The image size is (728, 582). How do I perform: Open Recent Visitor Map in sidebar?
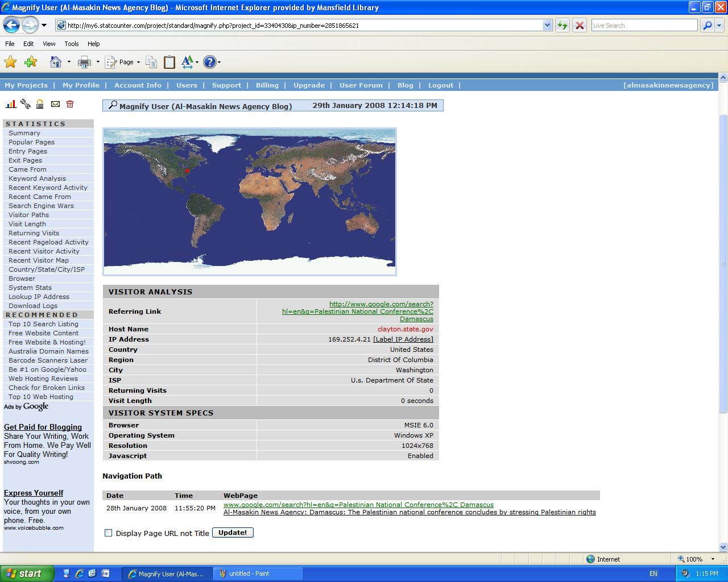pyautogui.click(x=38, y=260)
